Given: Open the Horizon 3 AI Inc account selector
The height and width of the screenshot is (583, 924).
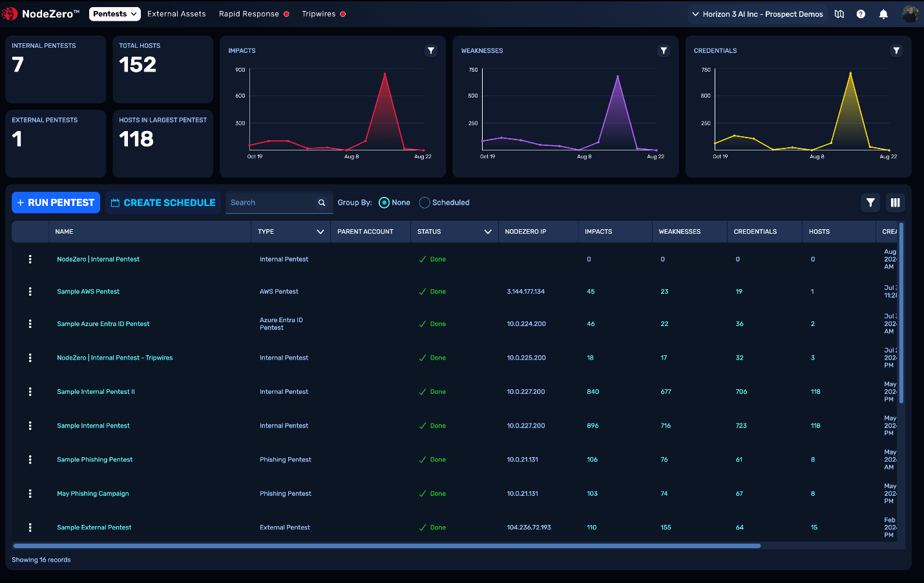Looking at the screenshot, I should click(757, 14).
